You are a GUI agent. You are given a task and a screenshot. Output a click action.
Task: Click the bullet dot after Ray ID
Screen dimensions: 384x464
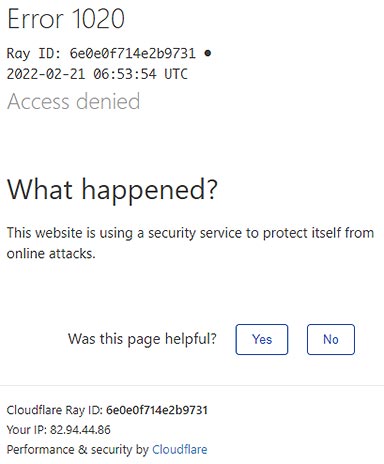pyautogui.click(x=208, y=53)
